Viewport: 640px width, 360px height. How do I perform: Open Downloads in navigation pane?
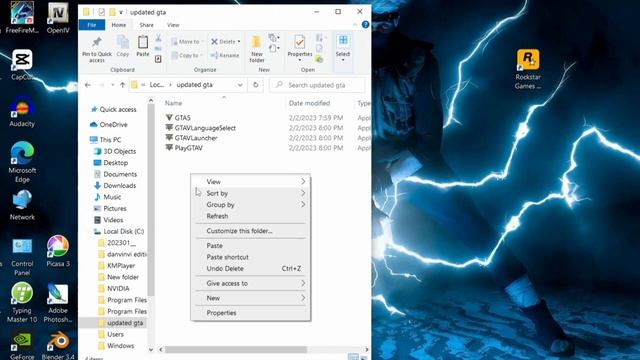click(x=115, y=185)
